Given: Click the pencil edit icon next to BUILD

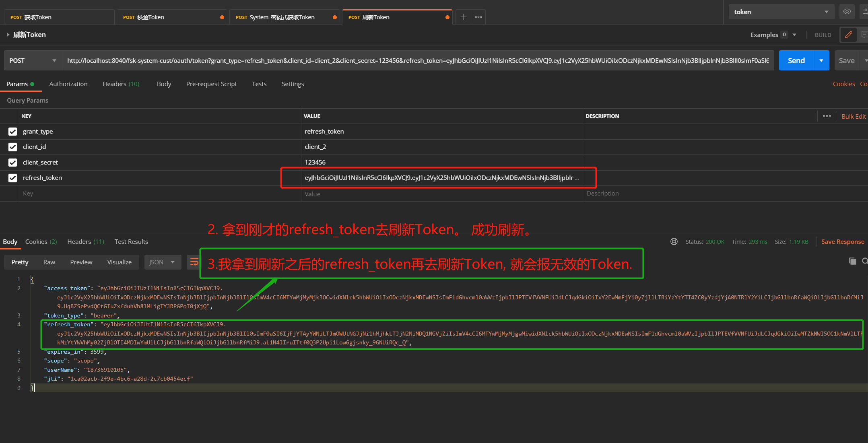Looking at the screenshot, I should tap(848, 35).
